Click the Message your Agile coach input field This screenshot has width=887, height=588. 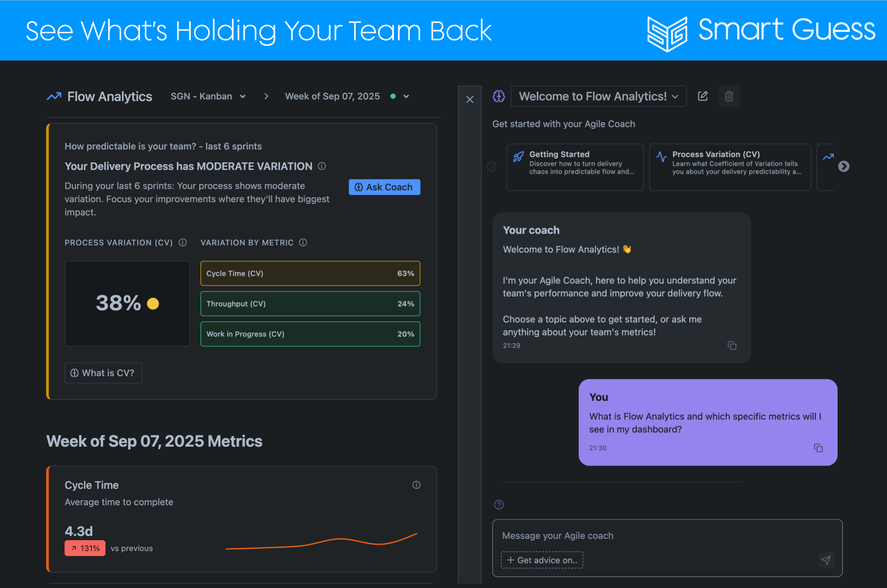tap(638, 536)
